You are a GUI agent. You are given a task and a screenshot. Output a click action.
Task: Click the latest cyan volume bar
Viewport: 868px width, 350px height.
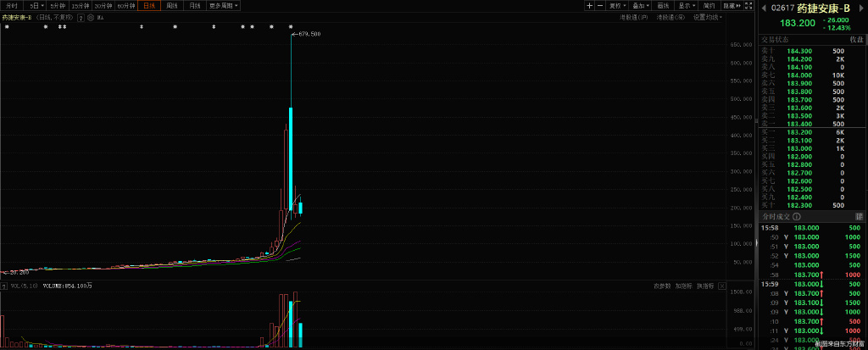(300, 336)
